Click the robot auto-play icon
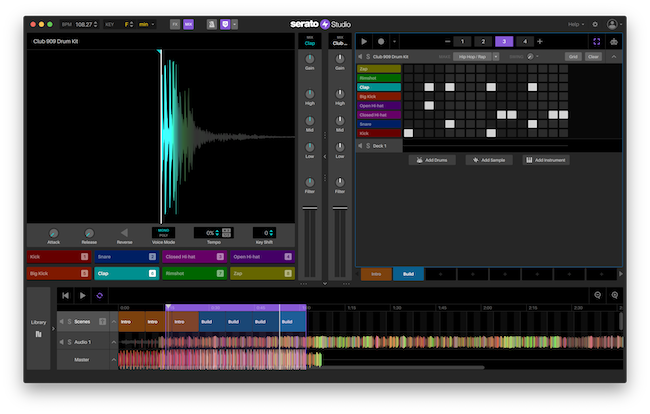The image size is (650, 414). pos(614,41)
